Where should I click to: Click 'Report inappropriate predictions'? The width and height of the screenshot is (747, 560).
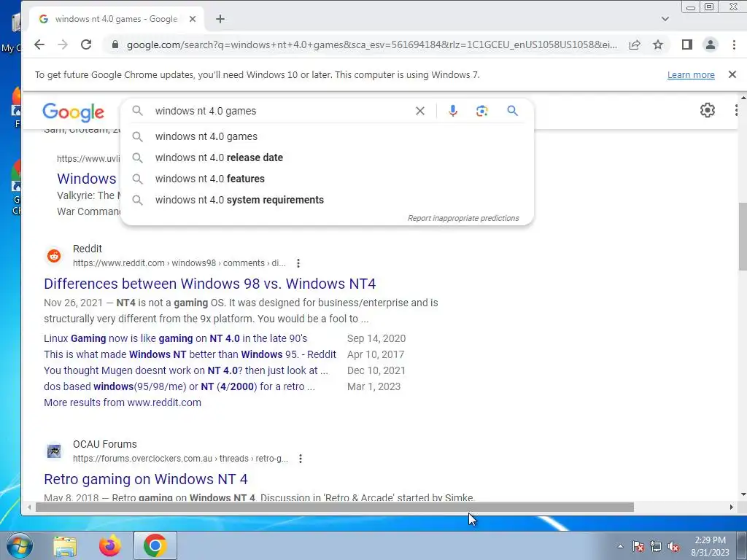coord(463,218)
